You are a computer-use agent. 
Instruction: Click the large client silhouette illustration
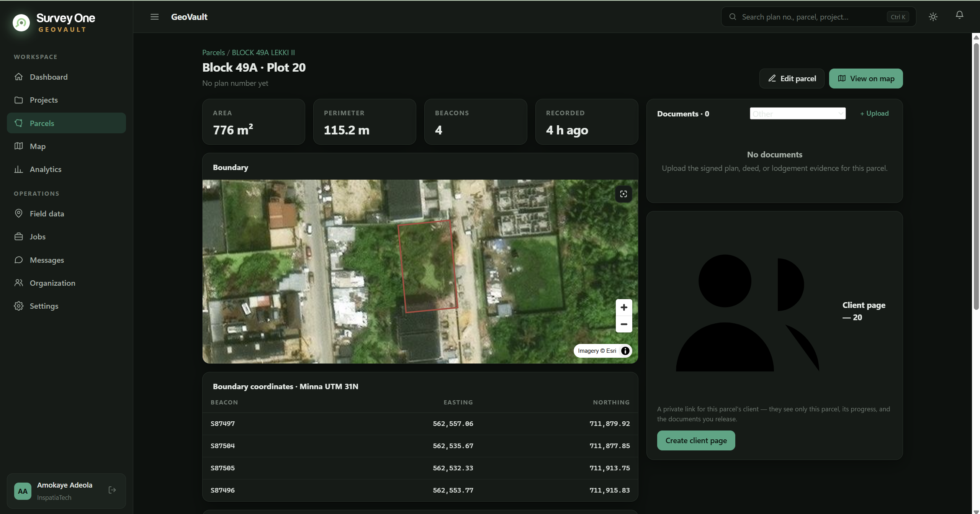(x=747, y=313)
